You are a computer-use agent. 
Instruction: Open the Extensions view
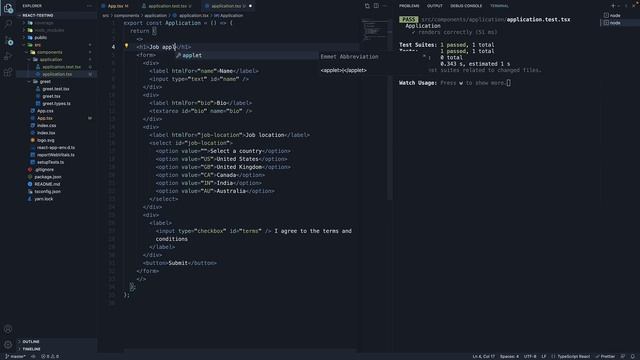(x=8, y=72)
